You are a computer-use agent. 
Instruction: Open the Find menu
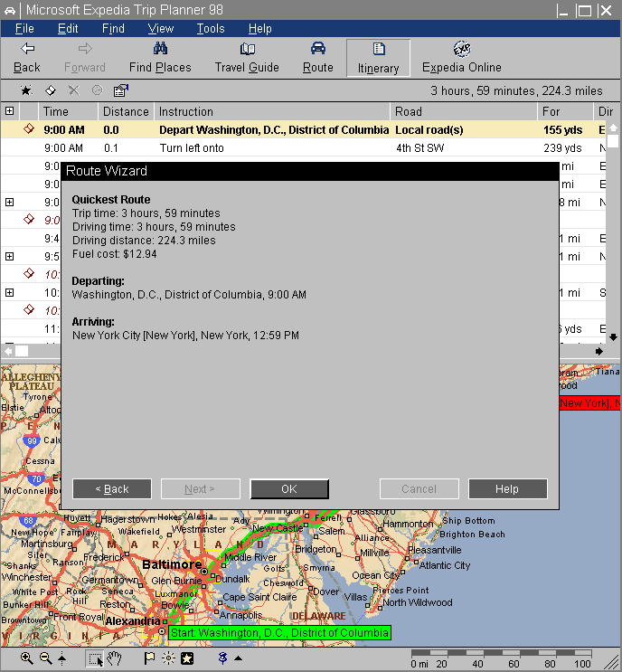pyautogui.click(x=113, y=29)
